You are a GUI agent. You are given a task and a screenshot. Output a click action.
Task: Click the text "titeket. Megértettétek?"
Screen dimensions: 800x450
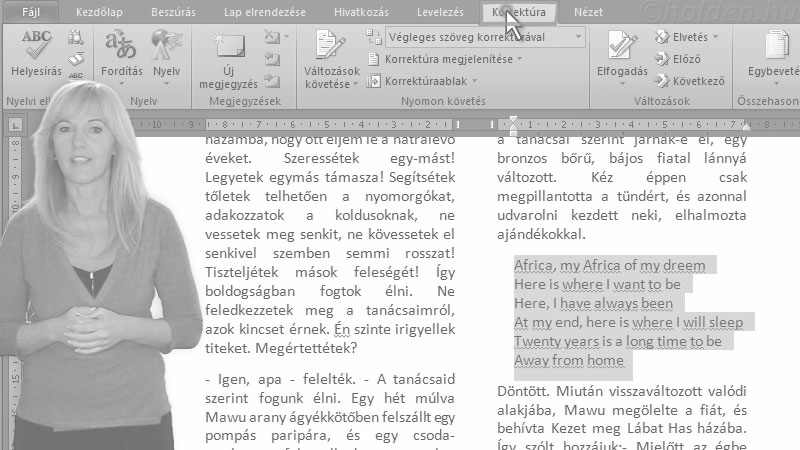tap(281, 348)
